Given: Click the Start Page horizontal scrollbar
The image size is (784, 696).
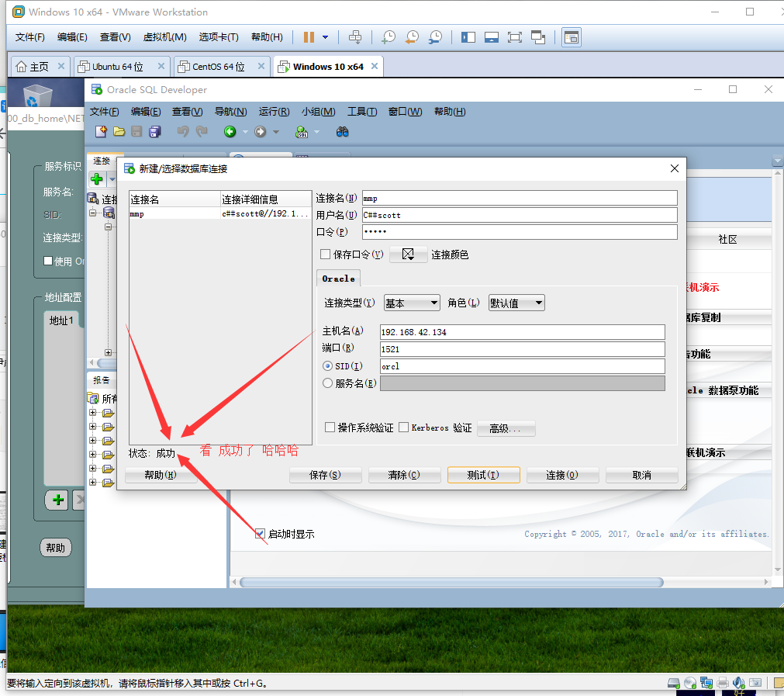Looking at the screenshot, I should click(451, 583).
